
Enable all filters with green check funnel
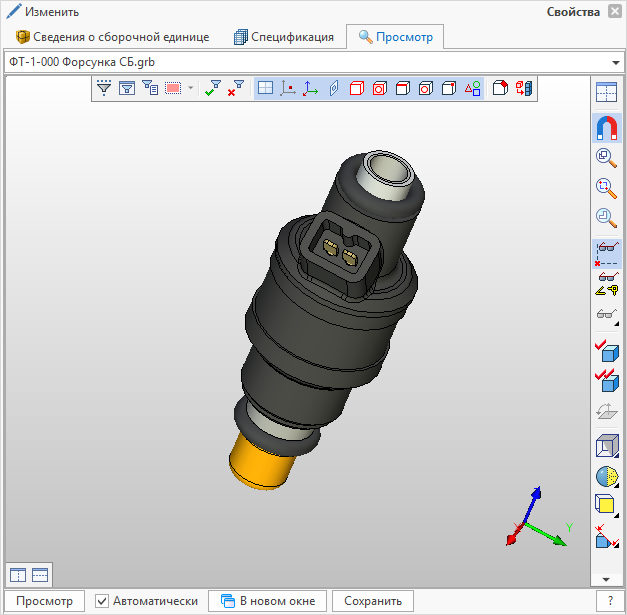point(213,88)
